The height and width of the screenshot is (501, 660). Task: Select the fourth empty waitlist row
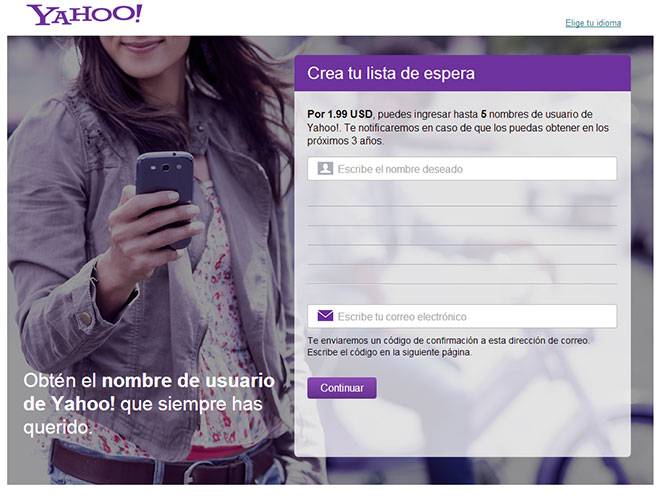point(462,255)
